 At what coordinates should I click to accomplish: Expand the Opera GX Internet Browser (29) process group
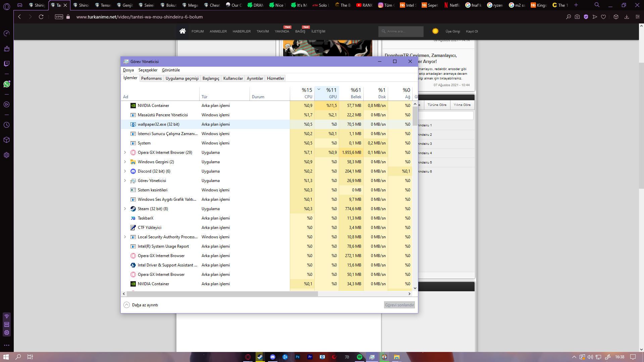click(x=125, y=153)
